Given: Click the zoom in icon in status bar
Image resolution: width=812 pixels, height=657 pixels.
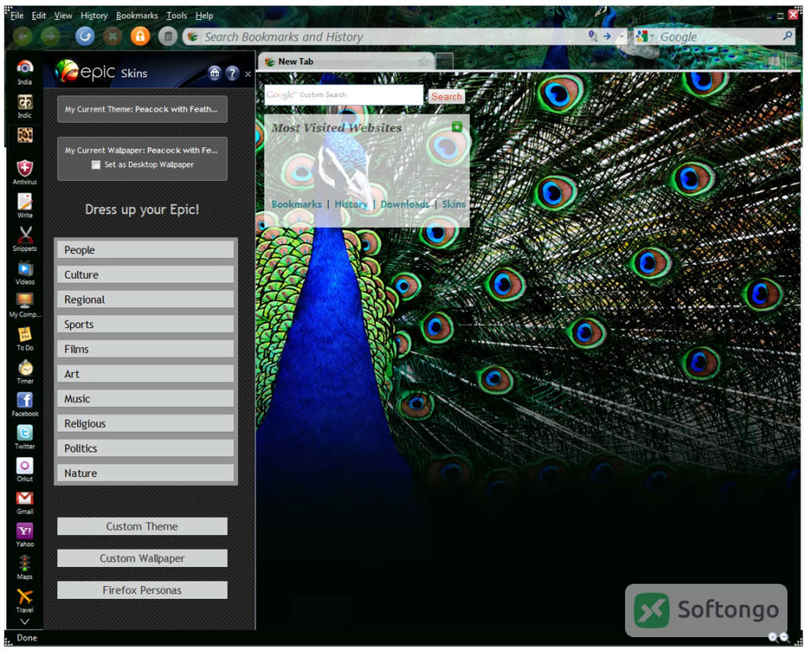Looking at the screenshot, I should pyautogui.click(x=773, y=637).
